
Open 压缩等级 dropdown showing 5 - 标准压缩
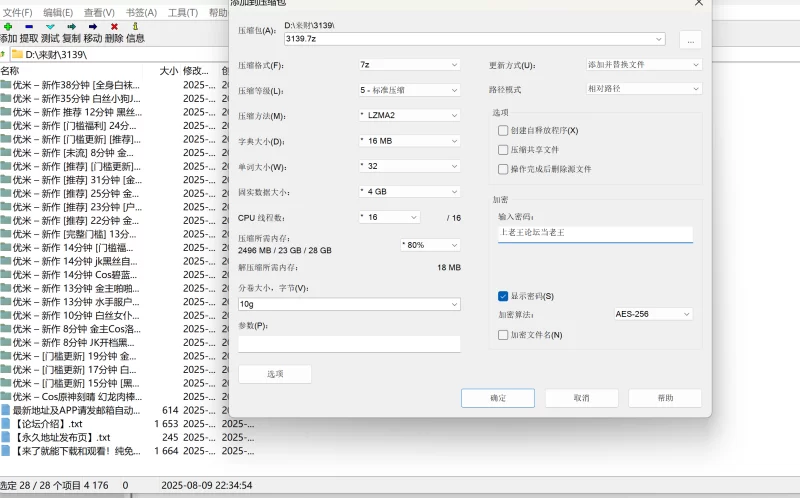pos(409,90)
